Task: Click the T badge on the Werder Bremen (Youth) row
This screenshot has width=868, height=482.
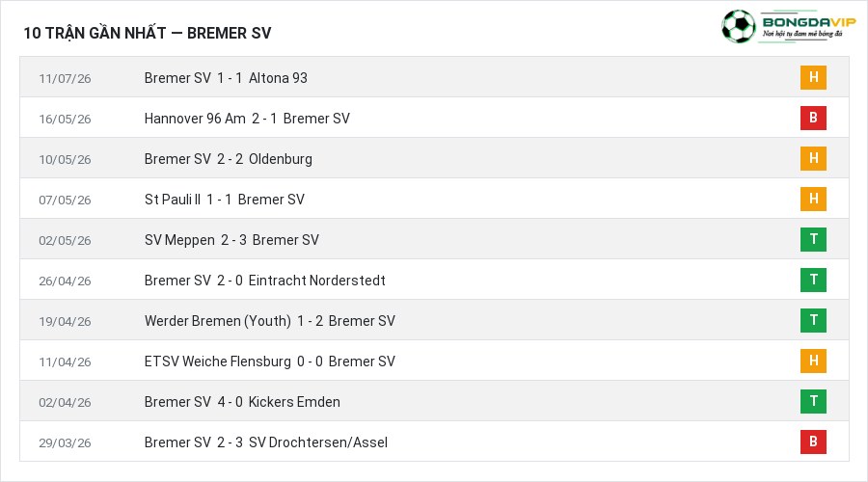Action: pos(813,320)
